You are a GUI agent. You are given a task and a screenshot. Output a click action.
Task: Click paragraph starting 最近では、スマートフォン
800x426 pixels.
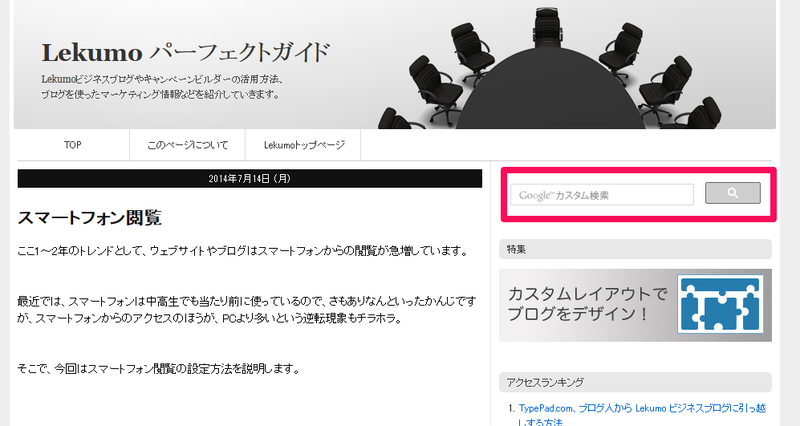246,310
